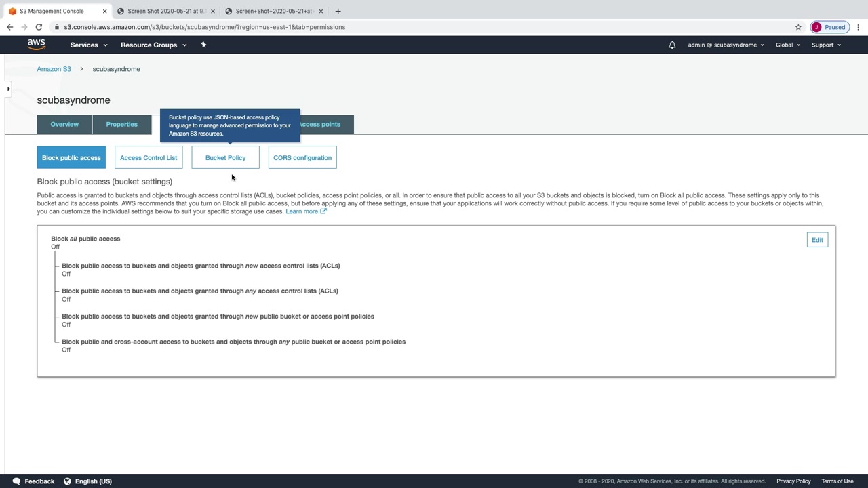Image resolution: width=868 pixels, height=488 pixels.
Task: Bookmark this page with the star icon
Action: tap(798, 27)
